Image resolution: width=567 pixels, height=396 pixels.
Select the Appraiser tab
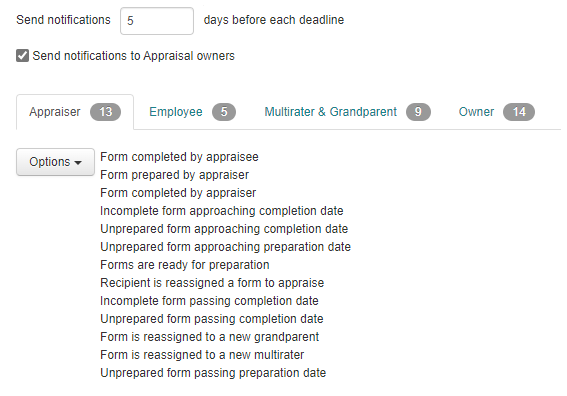[x=75, y=112]
